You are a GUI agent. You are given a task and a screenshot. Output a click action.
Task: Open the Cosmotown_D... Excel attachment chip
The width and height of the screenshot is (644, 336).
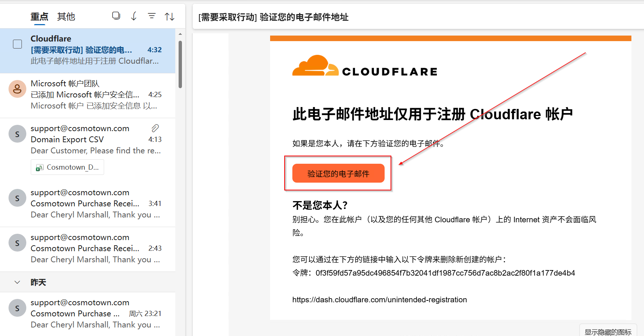(67, 167)
